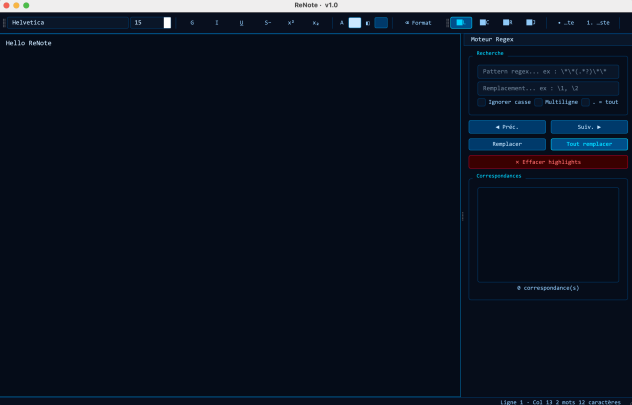Screen dimensions: 632x405
Task: Align text to the left
Action: 461,22
